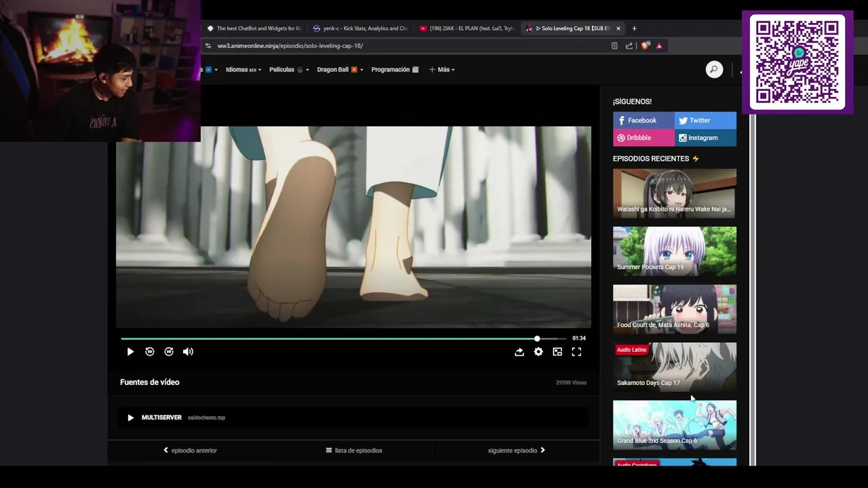Screen dimensions: 868x488
Task: Open Brave Rewards triangle icon
Action: point(658,45)
